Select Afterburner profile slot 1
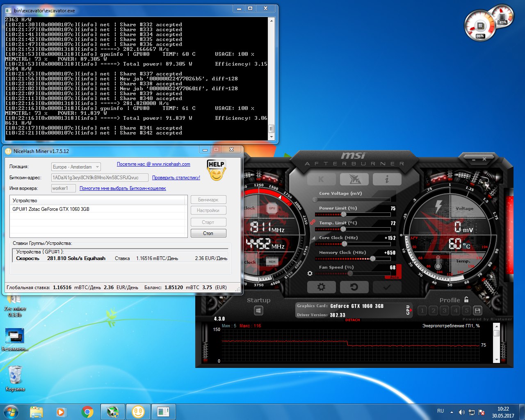 (x=422, y=310)
